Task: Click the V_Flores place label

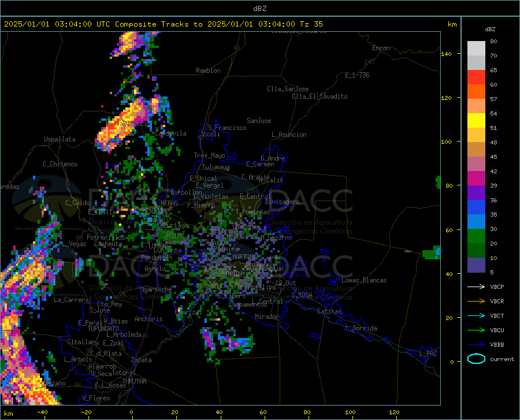Action: click(96, 398)
